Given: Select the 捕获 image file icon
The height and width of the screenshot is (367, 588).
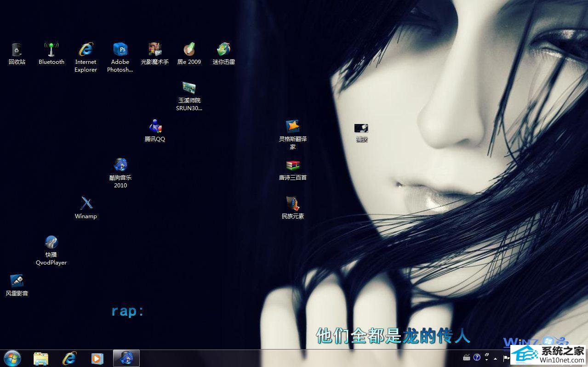Looking at the screenshot, I should coord(361,132).
